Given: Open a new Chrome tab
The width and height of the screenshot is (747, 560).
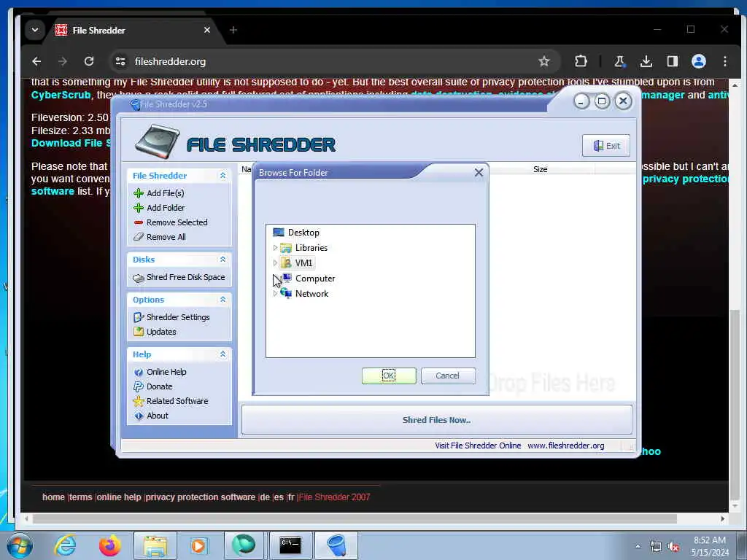Looking at the screenshot, I should point(233,30).
